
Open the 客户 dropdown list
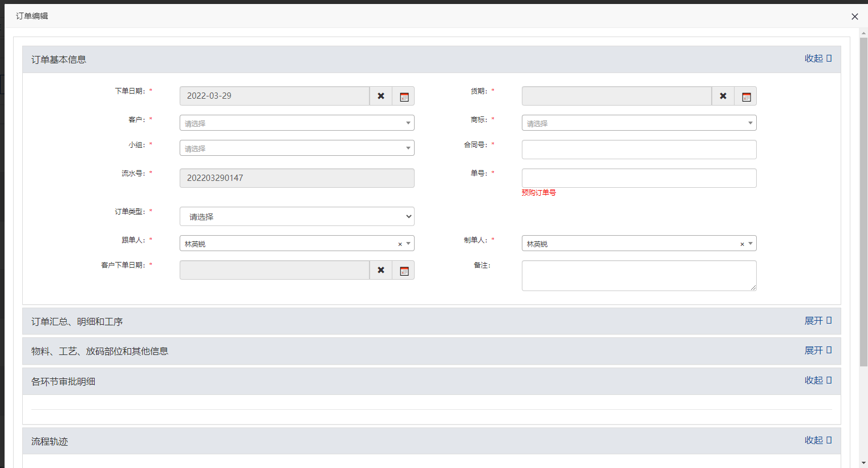coord(297,123)
